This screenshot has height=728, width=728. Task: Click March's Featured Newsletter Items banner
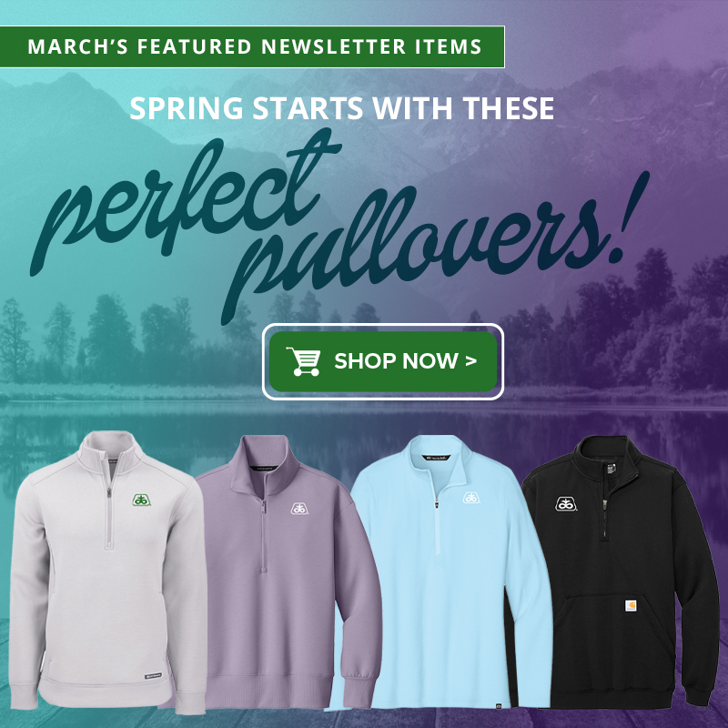click(252, 47)
